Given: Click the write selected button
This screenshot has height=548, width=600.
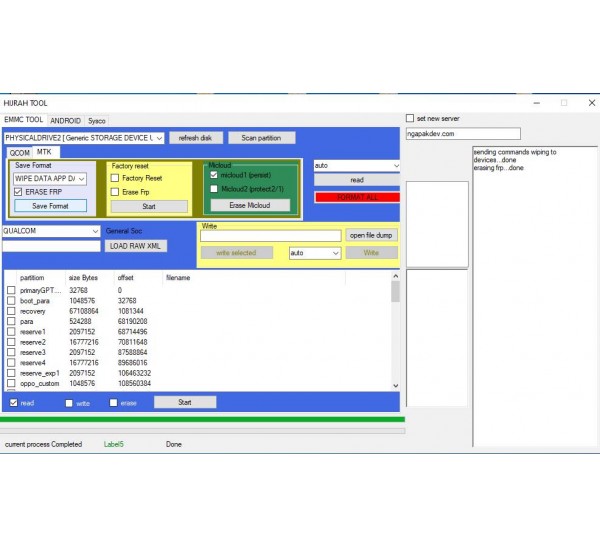Looking at the screenshot, I should [236, 253].
